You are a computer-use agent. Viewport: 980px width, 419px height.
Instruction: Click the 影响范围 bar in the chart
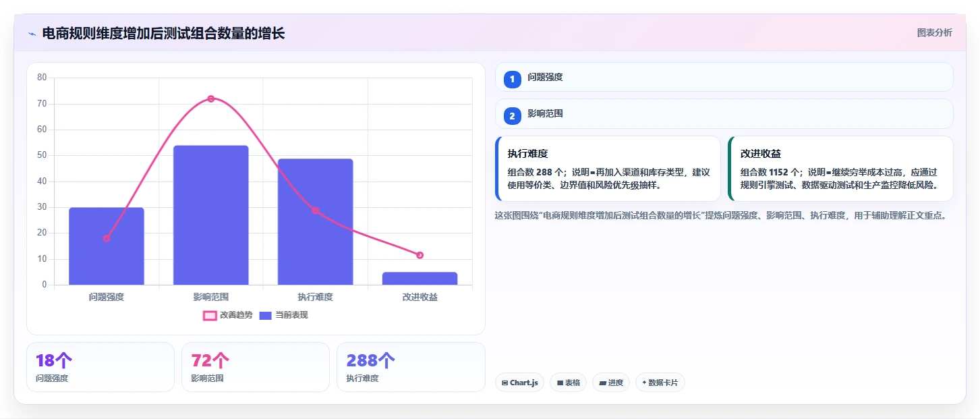point(211,215)
